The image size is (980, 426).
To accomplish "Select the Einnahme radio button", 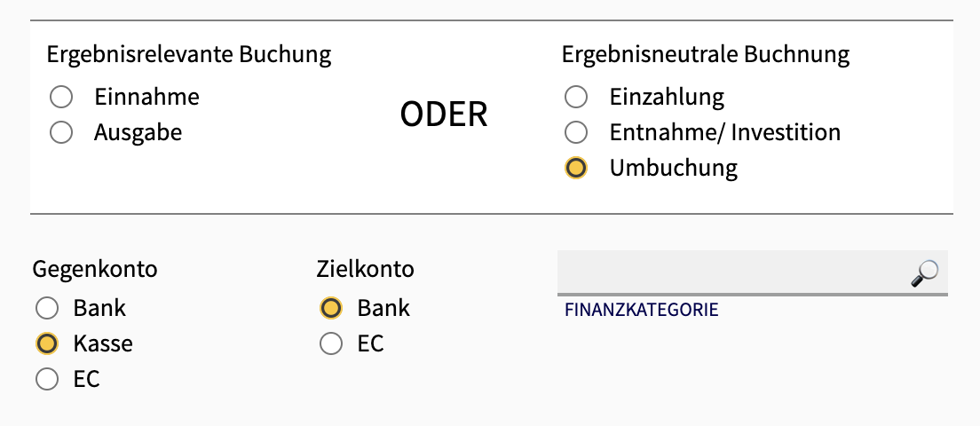I will tap(61, 97).
